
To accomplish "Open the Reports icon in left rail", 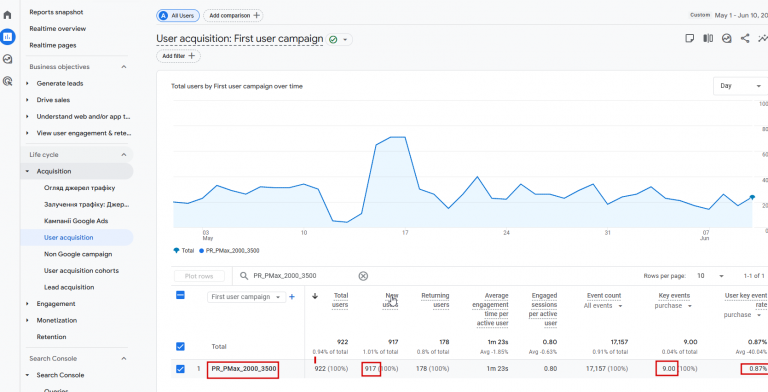I will (7, 37).
